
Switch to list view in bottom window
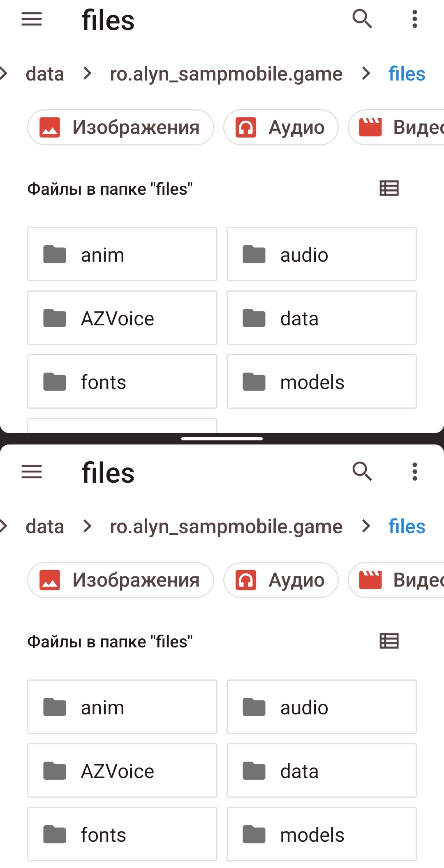click(x=389, y=641)
